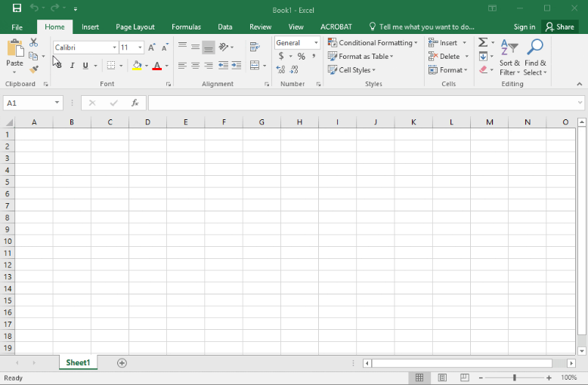Image resolution: width=588 pixels, height=385 pixels.
Task: Increase font size with larger A icon
Action: (151, 48)
